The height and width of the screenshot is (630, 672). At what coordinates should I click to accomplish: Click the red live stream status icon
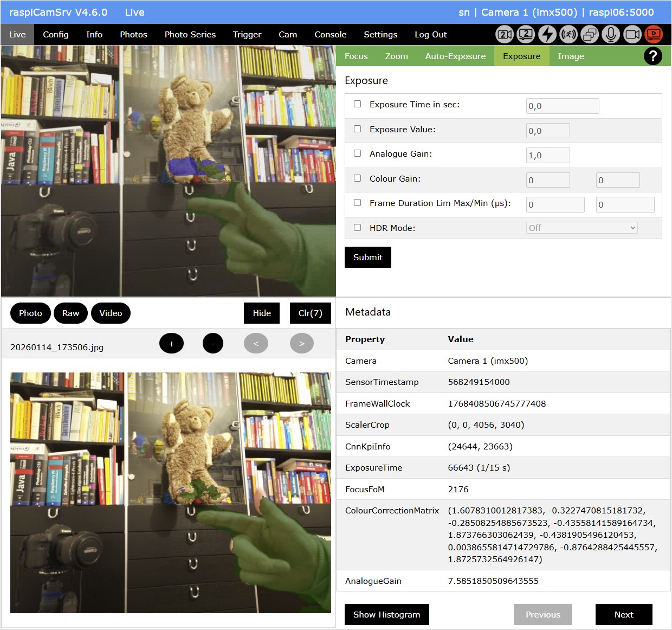(654, 34)
